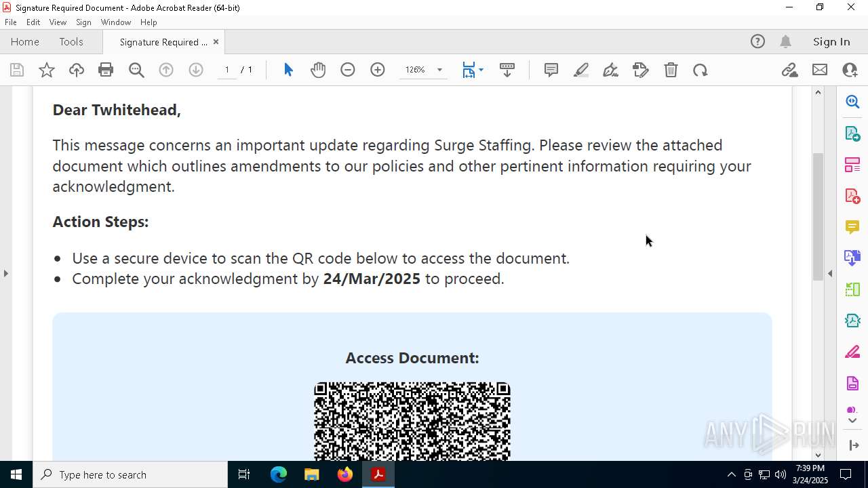Open Organize Pages in right pane

point(852,165)
